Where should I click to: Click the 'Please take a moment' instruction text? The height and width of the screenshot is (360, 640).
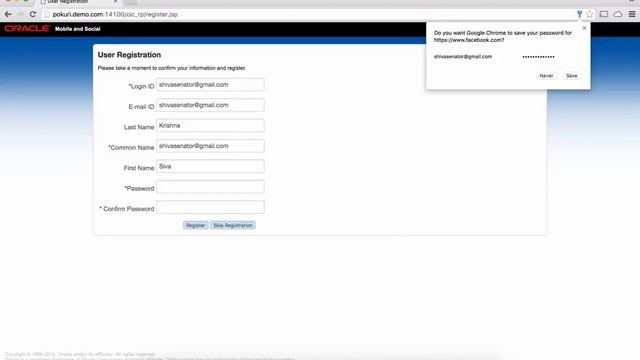(172, 68)
